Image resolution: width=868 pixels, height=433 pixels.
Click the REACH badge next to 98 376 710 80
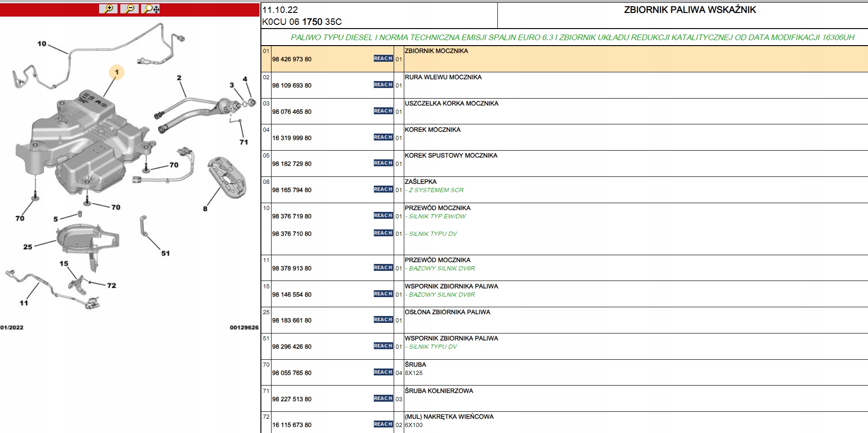click(383, 233)
